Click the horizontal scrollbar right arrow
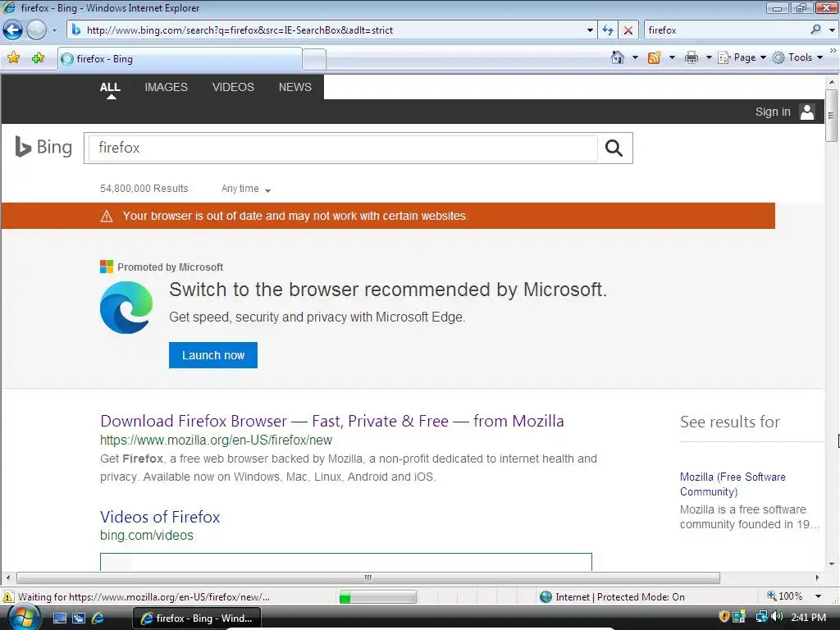 817,577
